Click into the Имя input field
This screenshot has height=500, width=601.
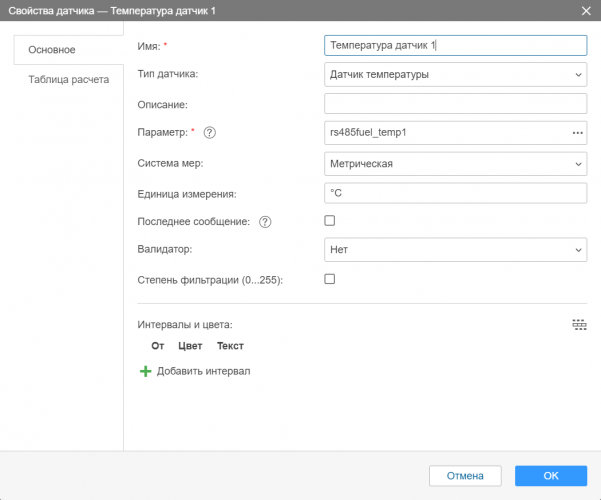pyautogui.click(x=456, y=45)
